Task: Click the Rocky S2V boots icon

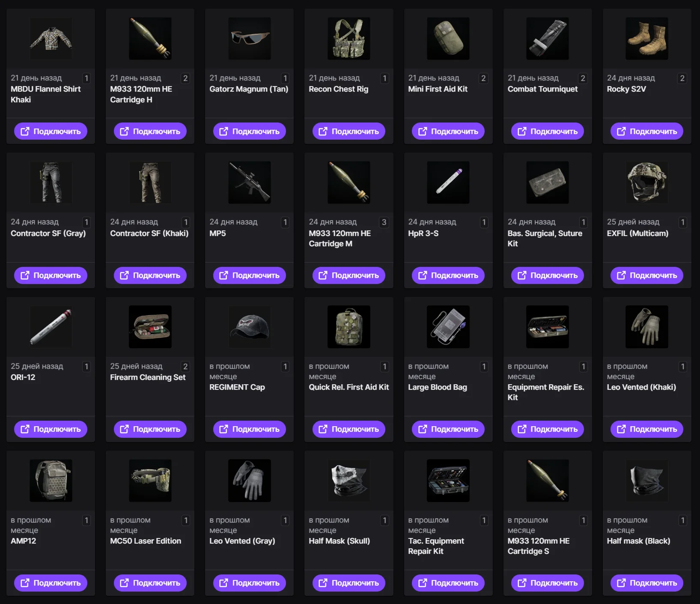Action: point(647,39)
